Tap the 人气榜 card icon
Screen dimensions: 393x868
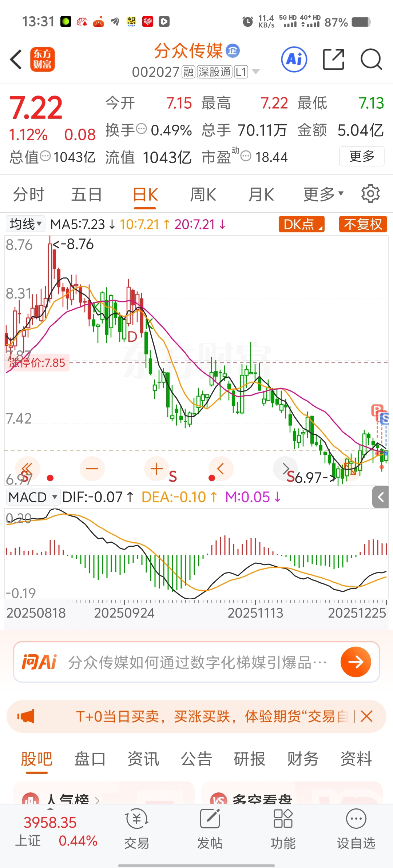pyautogui.click(x=31, y=799)
